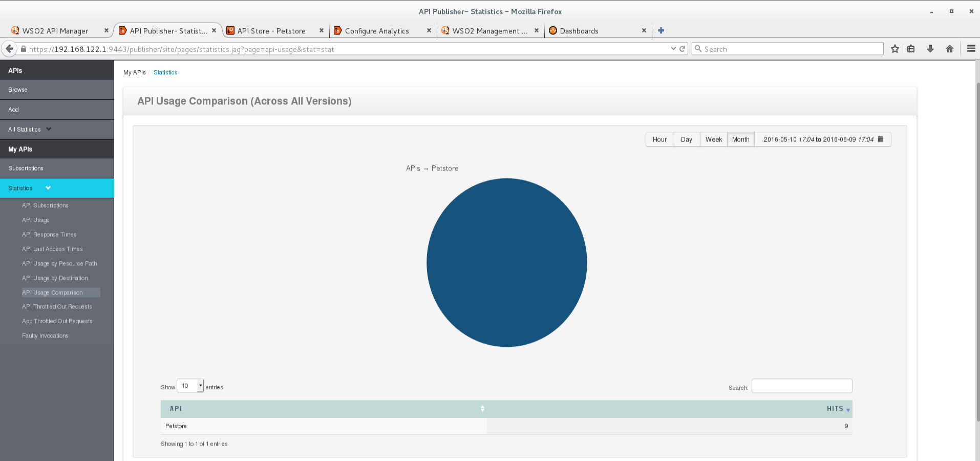Open a new tab with the plus icon
This screenshot has height=461, width=980.
click(x=661, y=31)
